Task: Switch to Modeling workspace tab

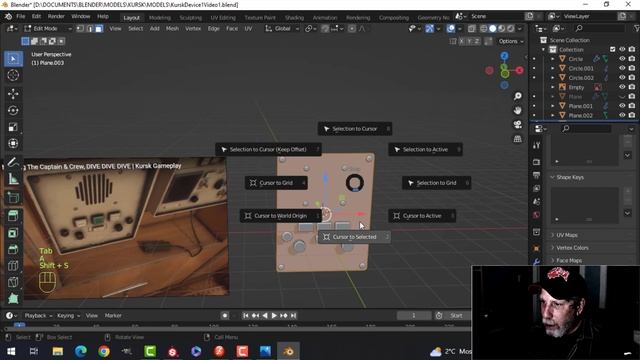Action: click(160, 18)
